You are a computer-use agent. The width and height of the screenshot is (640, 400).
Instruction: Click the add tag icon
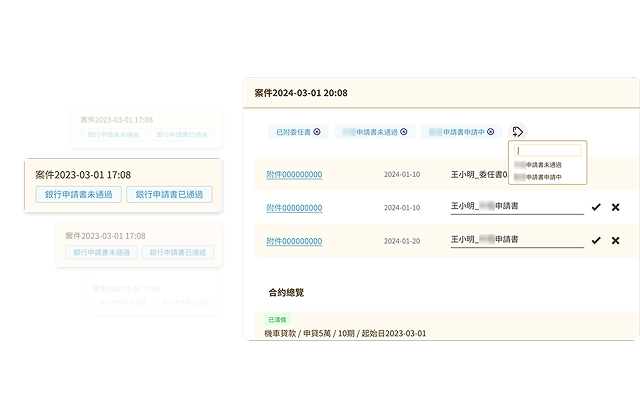pos(518,131)
